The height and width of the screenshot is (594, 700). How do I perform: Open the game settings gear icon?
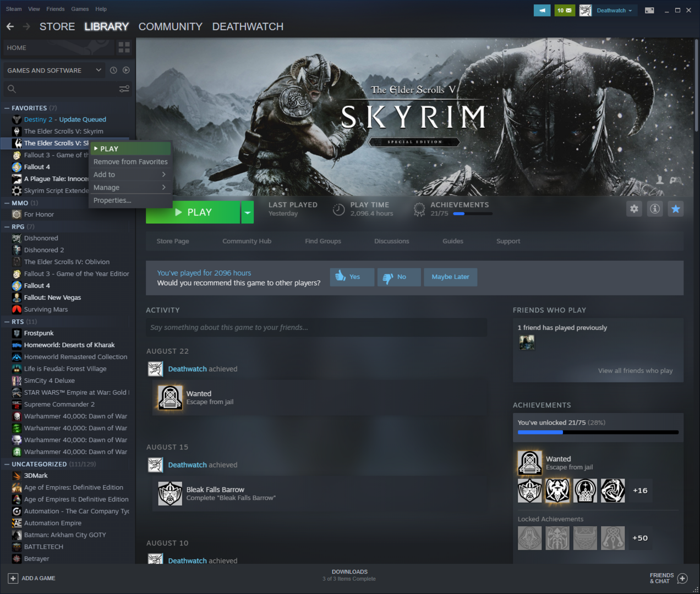(635, 209)
